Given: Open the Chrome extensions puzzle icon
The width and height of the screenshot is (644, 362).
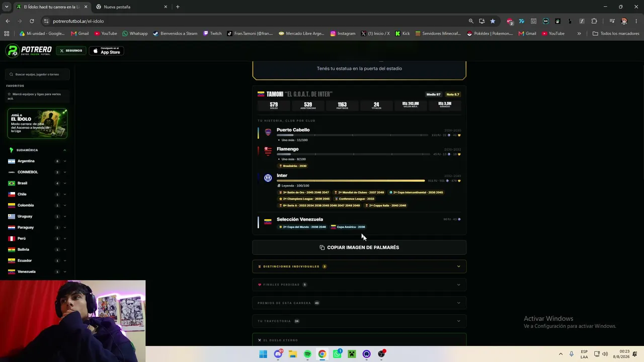Looking at the screenshot, I should (594, 21).
